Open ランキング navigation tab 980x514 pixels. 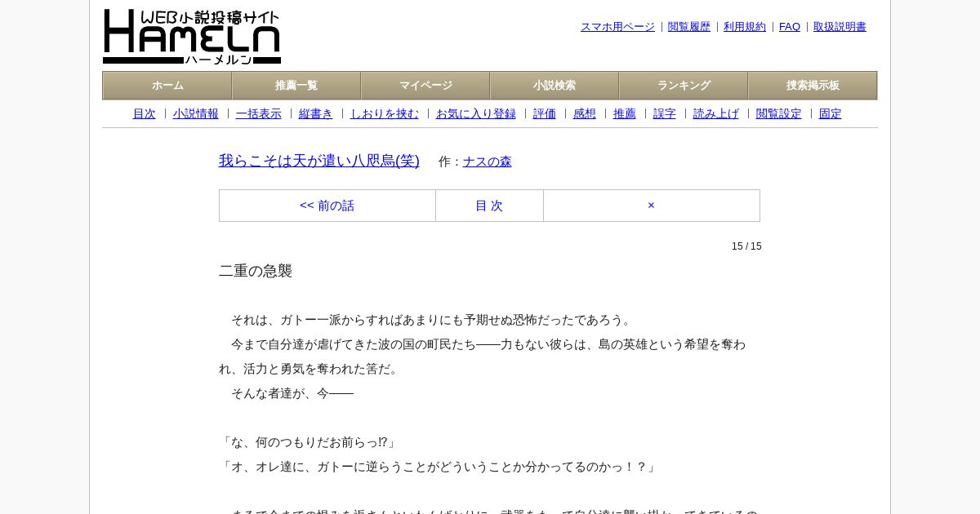684,86
